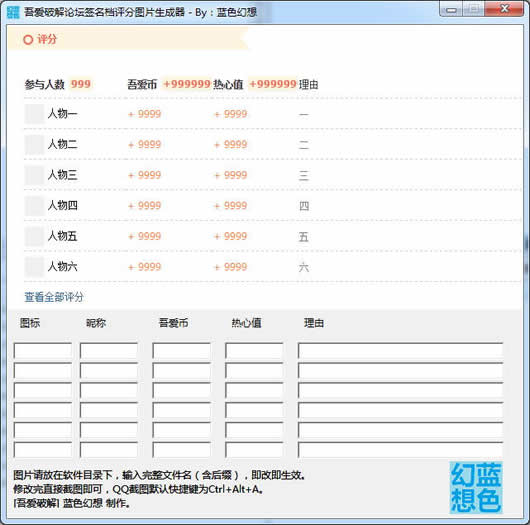Close the window with red X
The width and height of the screenshot is (530, 525).
pyautogui.click(x=505, y=9)
